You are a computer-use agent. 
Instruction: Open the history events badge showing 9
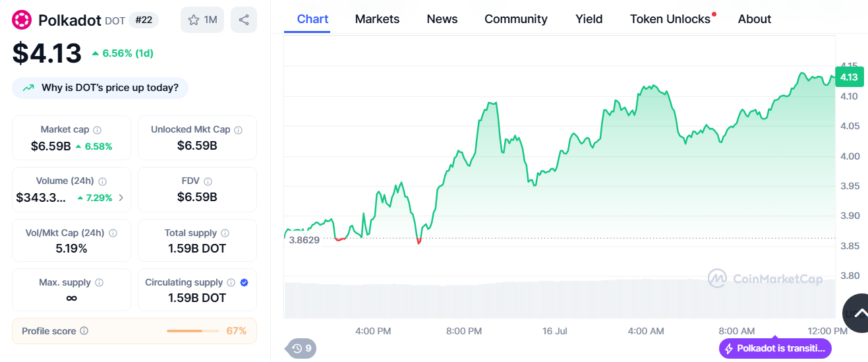pyautogui.click(x=301, y=348)
